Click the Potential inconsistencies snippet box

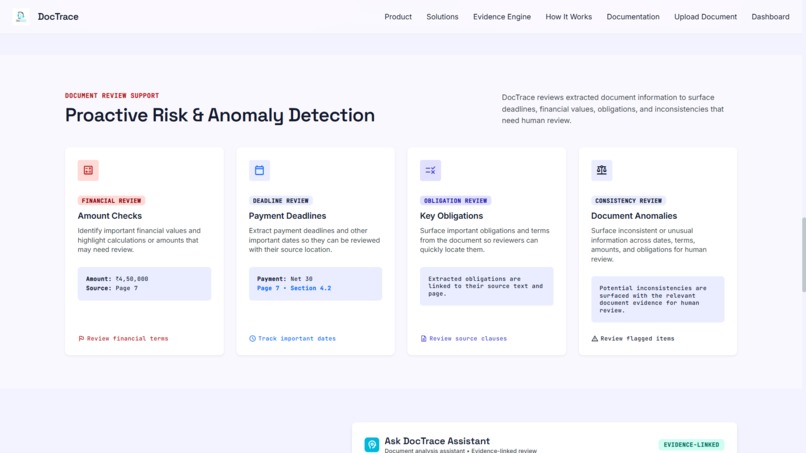[x=657, y=299]
